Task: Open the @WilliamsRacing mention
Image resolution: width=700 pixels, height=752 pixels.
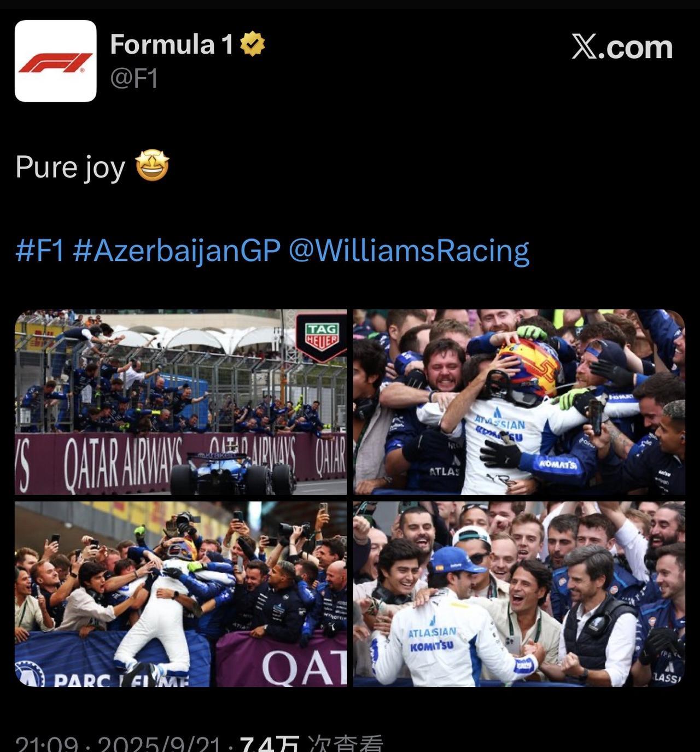Action: point(409,251)
